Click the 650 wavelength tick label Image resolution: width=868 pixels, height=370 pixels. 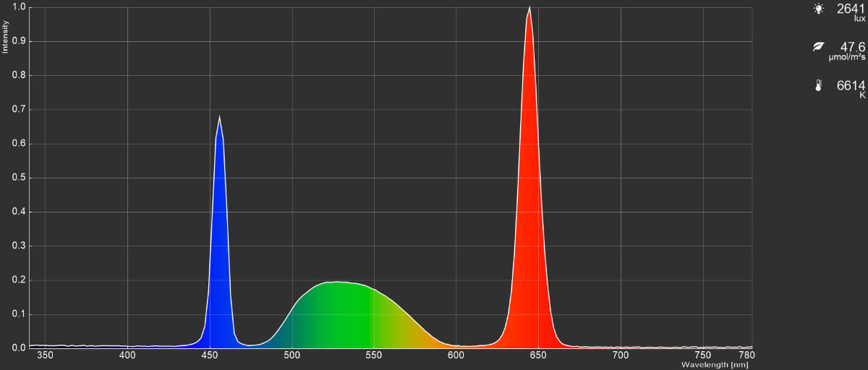point(538,356)
